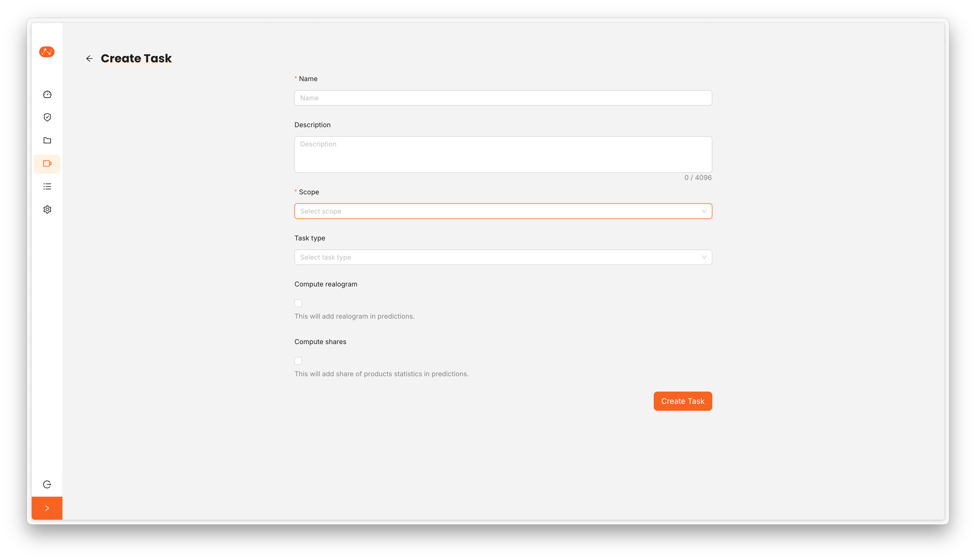
Task: Open settings via the gear icon
Action: pos(47,209)
